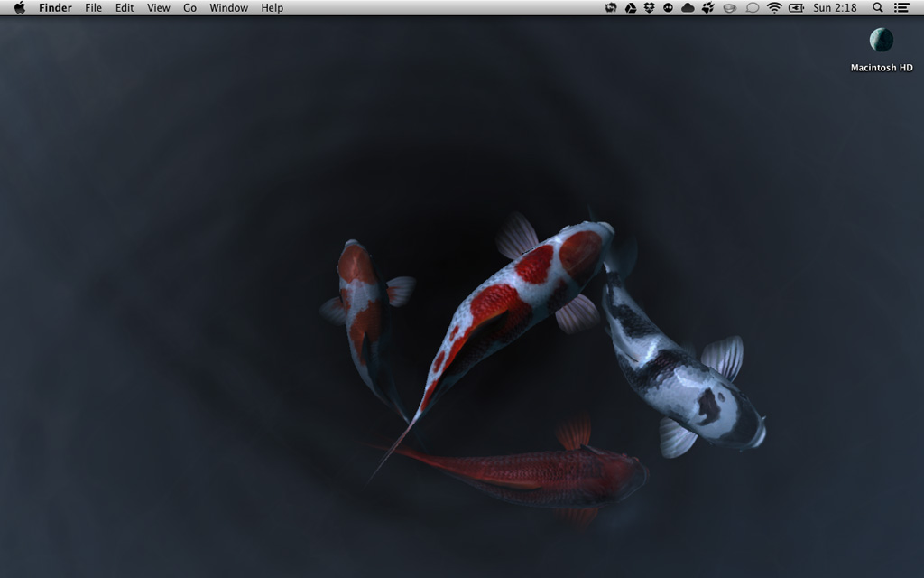Click the Sun 2:18 clock
This screenshot has width=924, height=578.
pyautogui.click(x=835, y=8)
